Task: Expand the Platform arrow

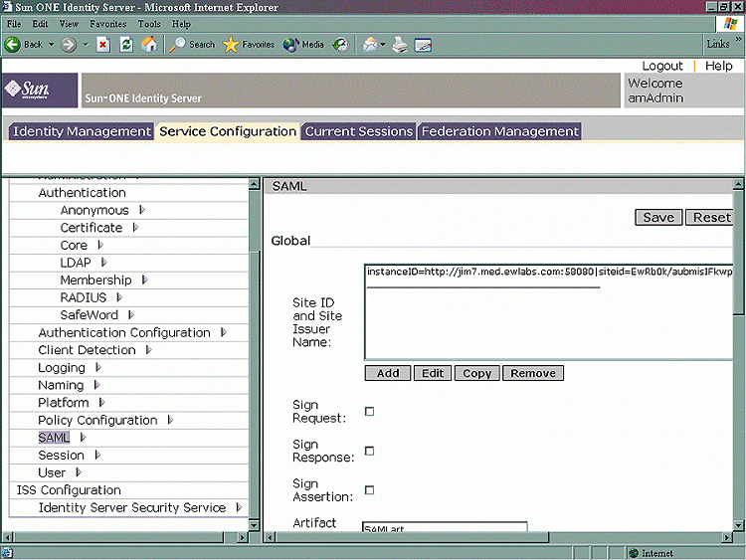Action: click(x=101, y=402)
